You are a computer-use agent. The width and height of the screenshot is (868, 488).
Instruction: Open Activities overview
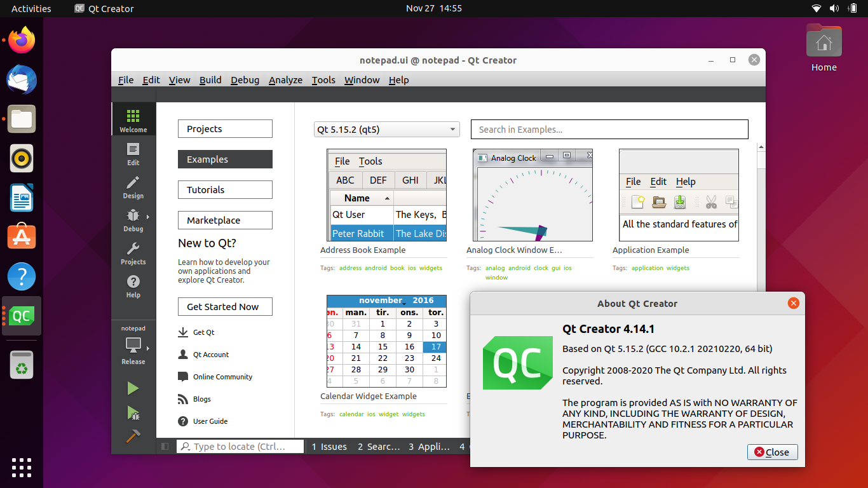(31, 8)
